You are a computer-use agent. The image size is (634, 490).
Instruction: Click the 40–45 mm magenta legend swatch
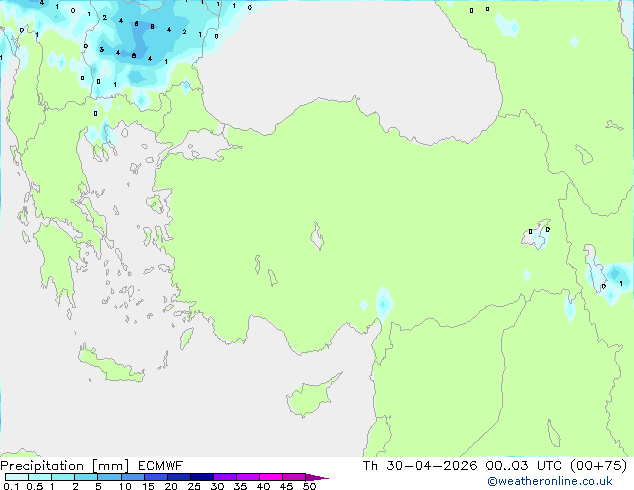coord(271,477)
